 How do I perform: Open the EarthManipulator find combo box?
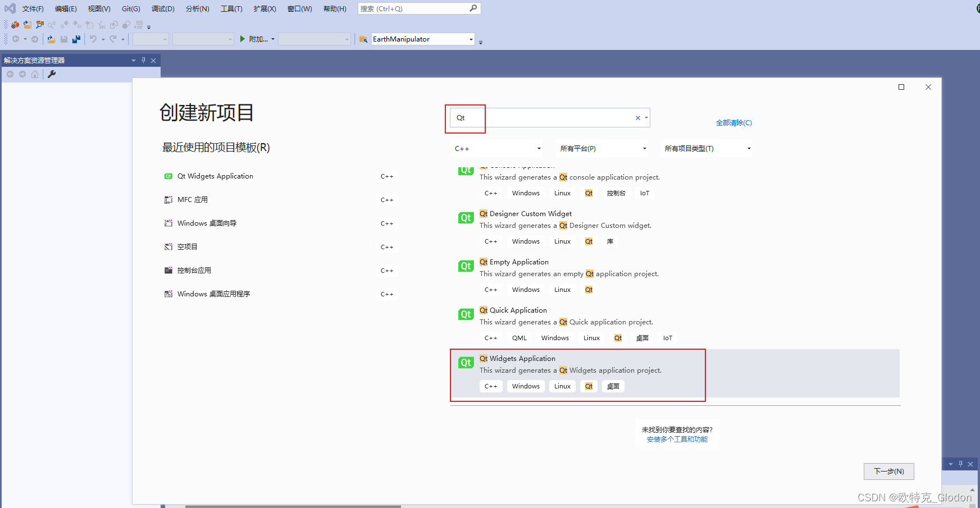(423, 39)
